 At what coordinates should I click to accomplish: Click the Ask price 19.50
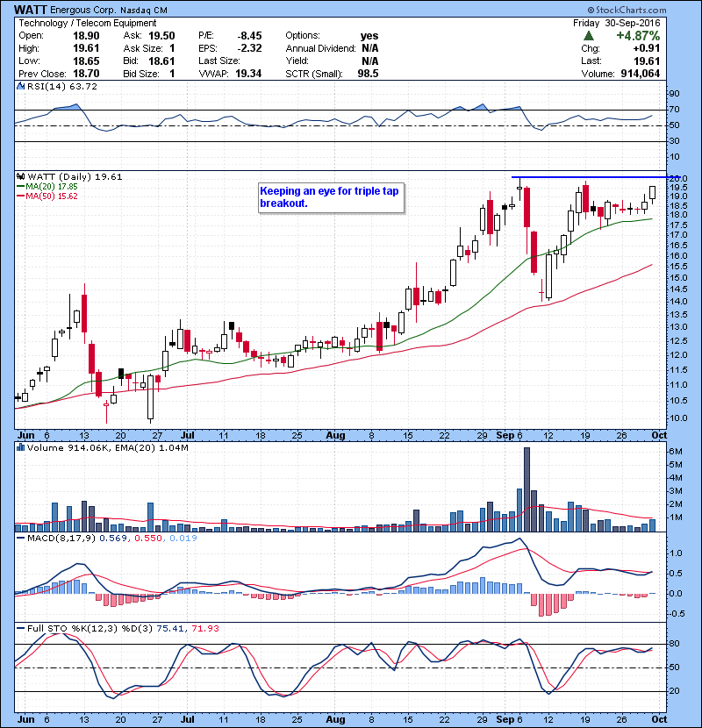[161, 36]
